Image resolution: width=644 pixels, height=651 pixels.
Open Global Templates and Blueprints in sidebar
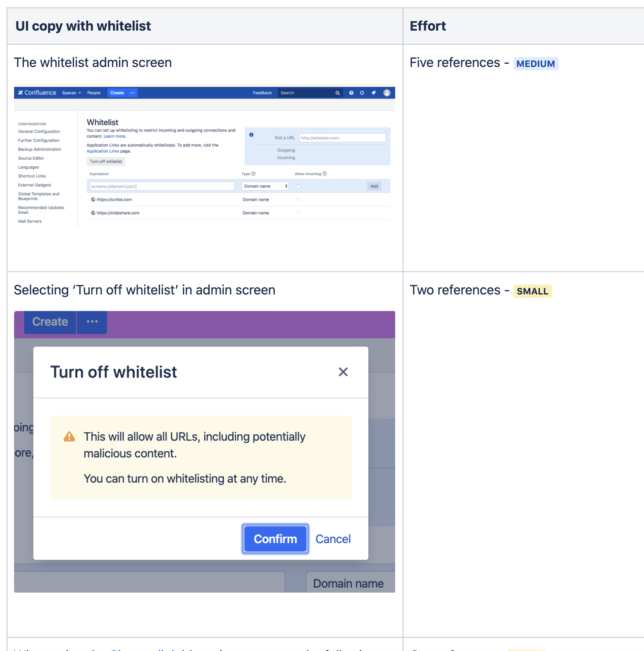(39, 196)
